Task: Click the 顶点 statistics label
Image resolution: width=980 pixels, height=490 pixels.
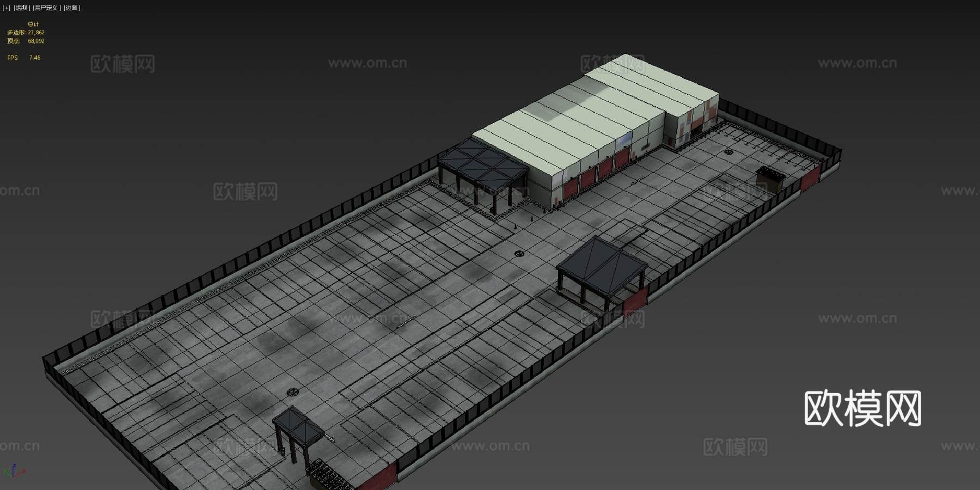Action: coord(14,41)
